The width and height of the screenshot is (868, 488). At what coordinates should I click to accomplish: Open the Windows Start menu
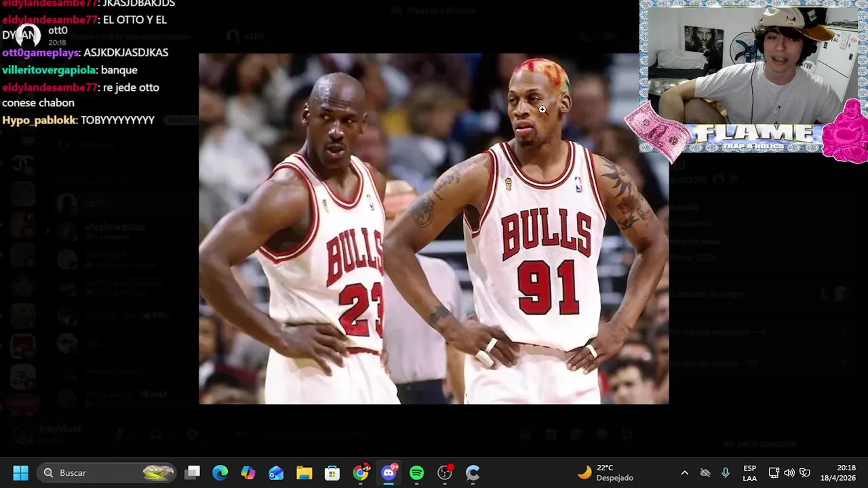[20, 472]
